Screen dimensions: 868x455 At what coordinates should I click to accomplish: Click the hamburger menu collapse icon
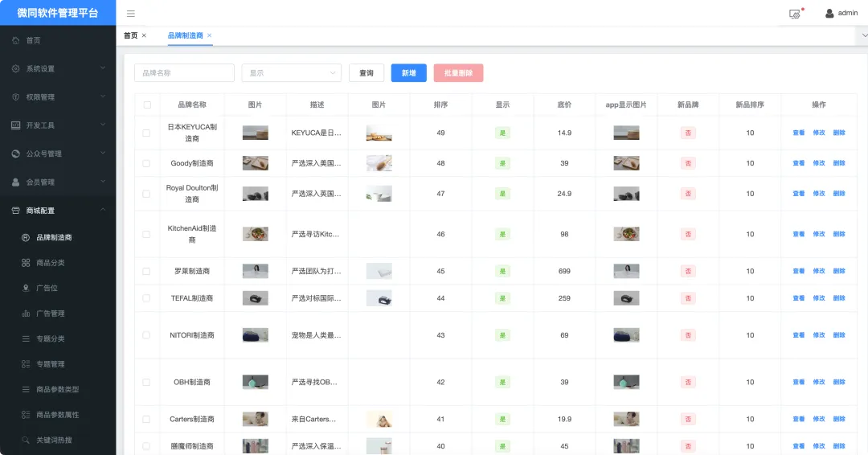coord(131,14)
